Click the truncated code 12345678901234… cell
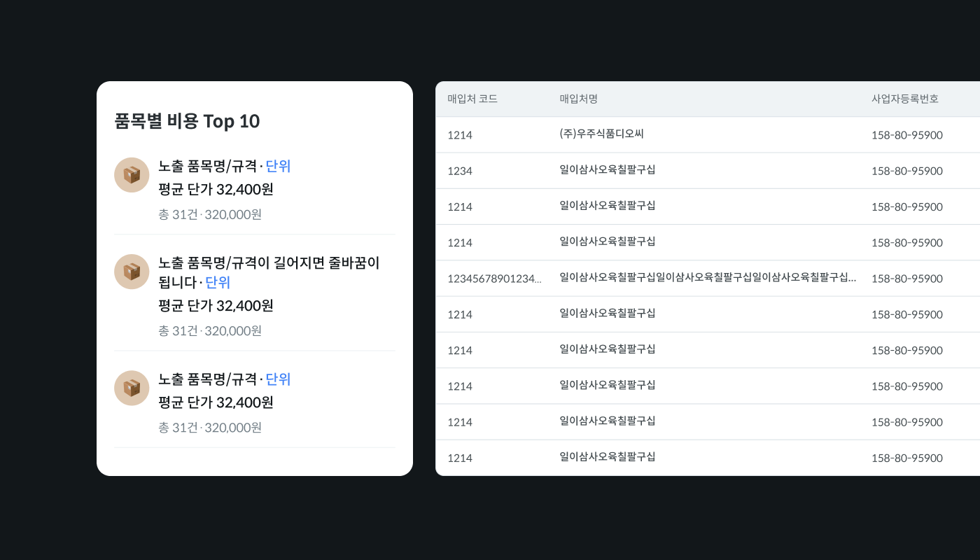The height and width of the screenshot is (560, 980). click(494, 279)
